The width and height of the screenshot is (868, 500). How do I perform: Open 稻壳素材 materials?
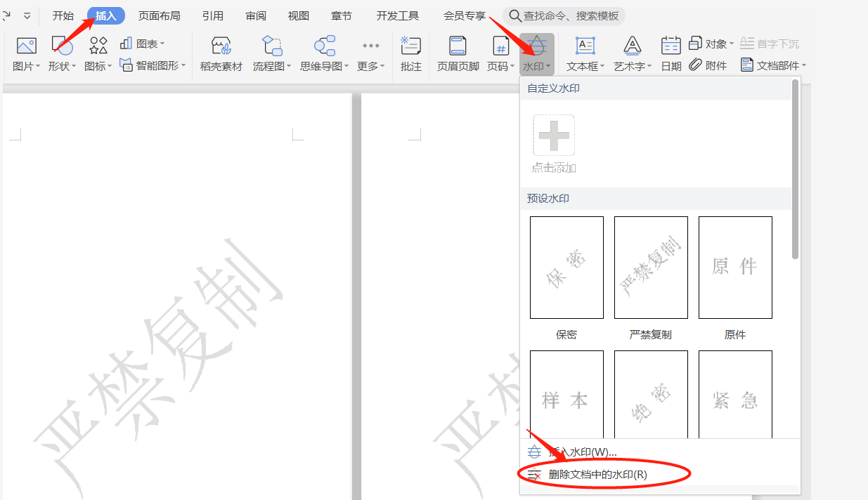click(221, 55)
